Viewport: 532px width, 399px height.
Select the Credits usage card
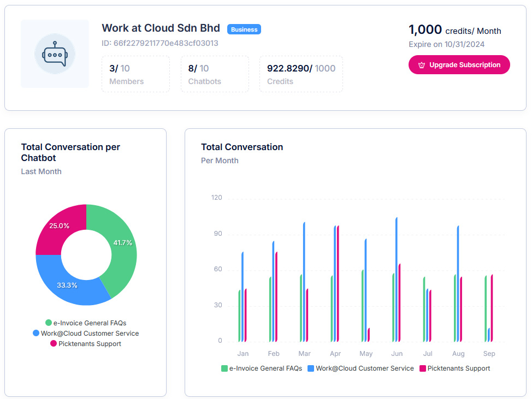click(302, 74)
